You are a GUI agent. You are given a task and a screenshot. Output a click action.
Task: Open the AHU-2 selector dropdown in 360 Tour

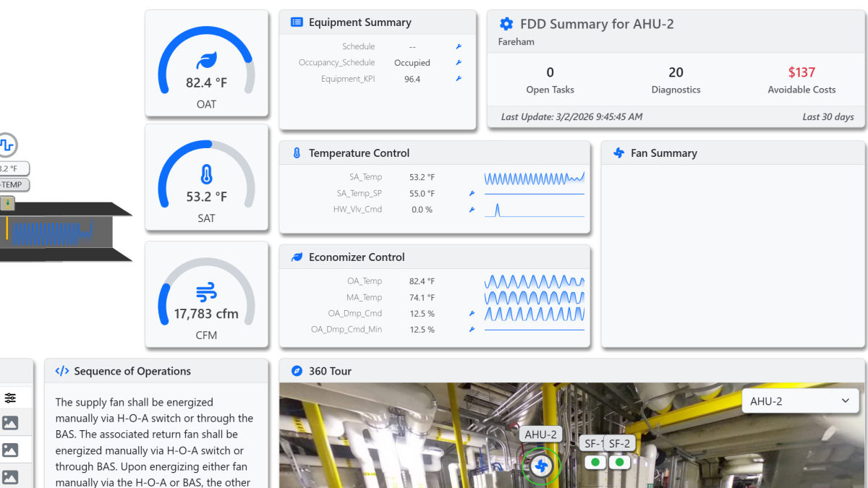click(800, 401)
